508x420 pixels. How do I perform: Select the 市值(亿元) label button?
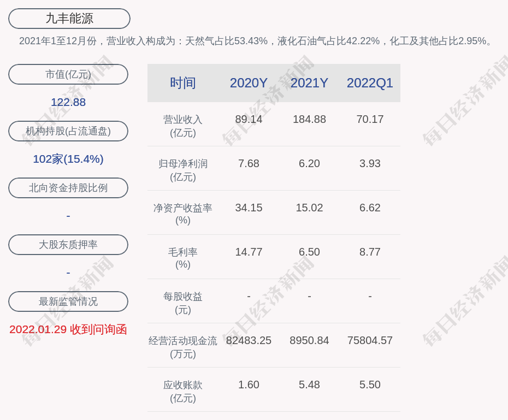tap(68, 74)
